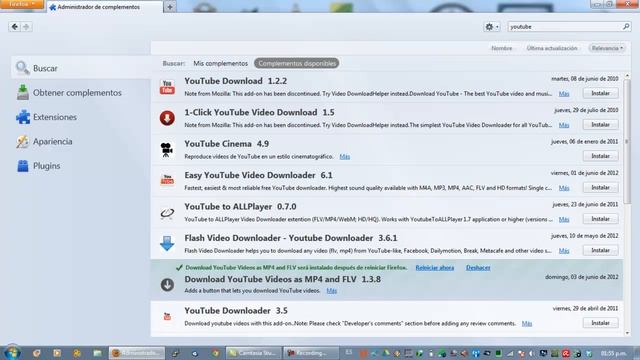Install YouTube to ALLPlayer
The width and height of the screenshot is (640, 360).
(x=600, y=219)
